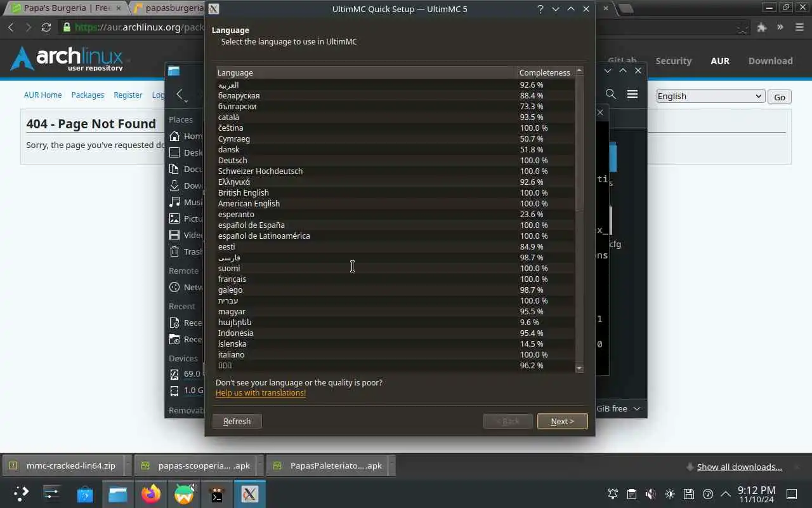Image resolution: width=812 pixels, height=508 pixels.
Task: Select American English language row
Action: click(x=395, y=203)
